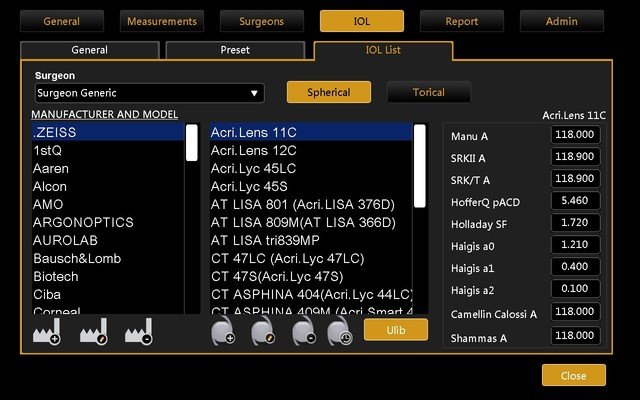640x400 pixels.
Task: Open the Admin tab
Action: coord(562,21)
